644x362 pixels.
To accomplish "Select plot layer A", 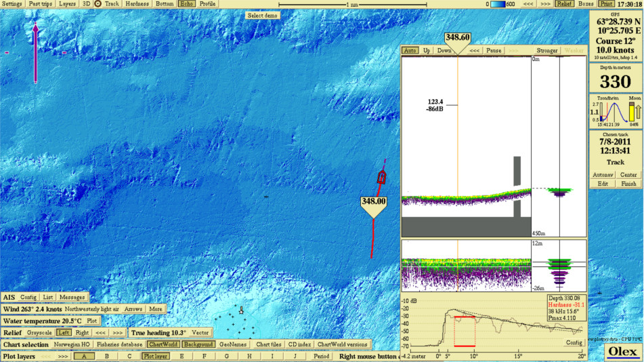I will 84,357.
